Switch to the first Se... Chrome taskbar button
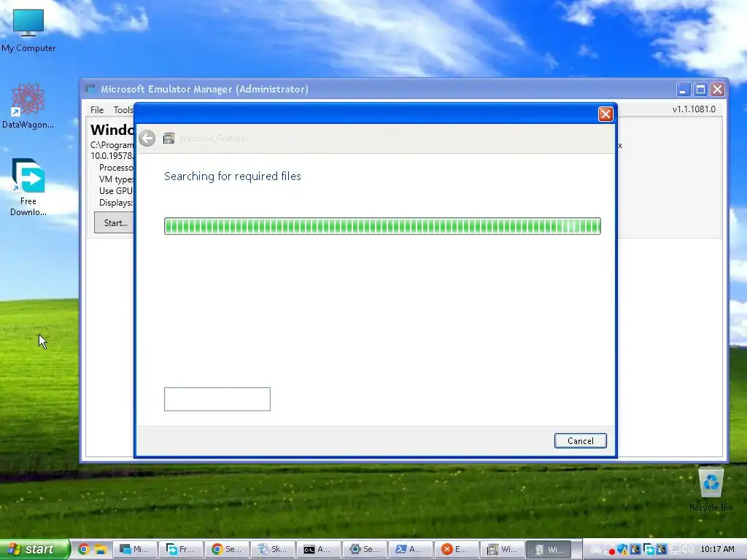 (x=227, y=549)
